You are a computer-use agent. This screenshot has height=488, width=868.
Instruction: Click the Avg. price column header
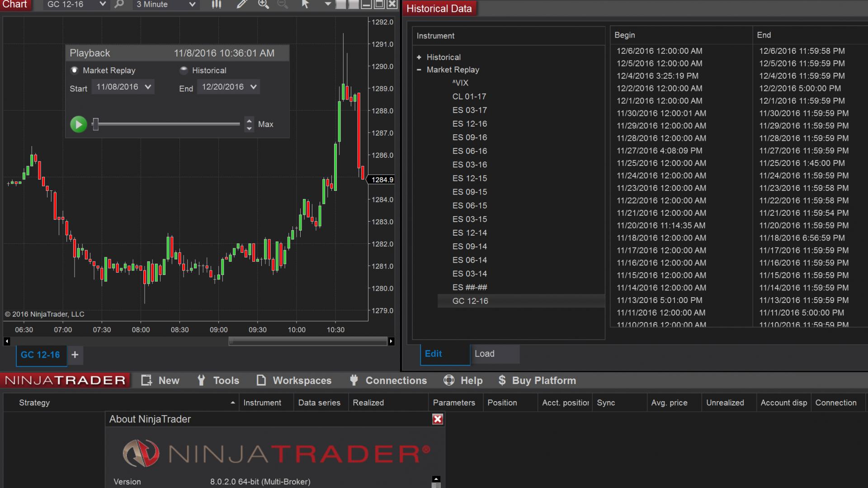click(x=675, y=403)
